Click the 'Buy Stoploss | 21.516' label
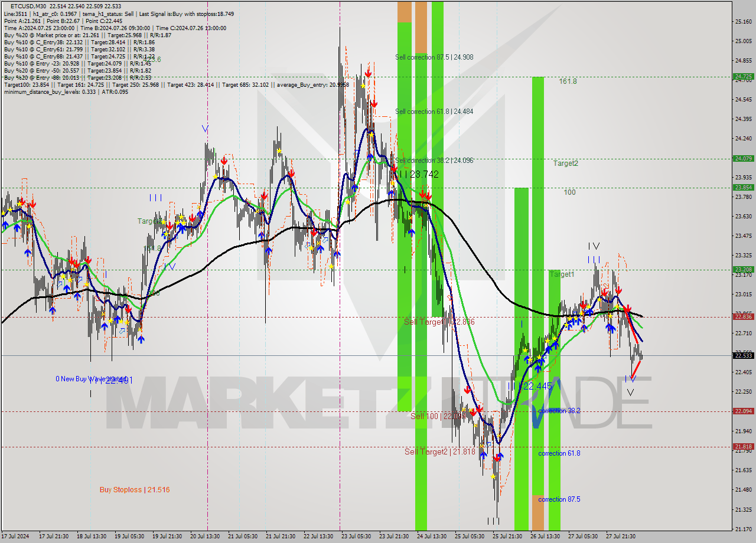Viewport: 756px width, 543px height. 135,490
